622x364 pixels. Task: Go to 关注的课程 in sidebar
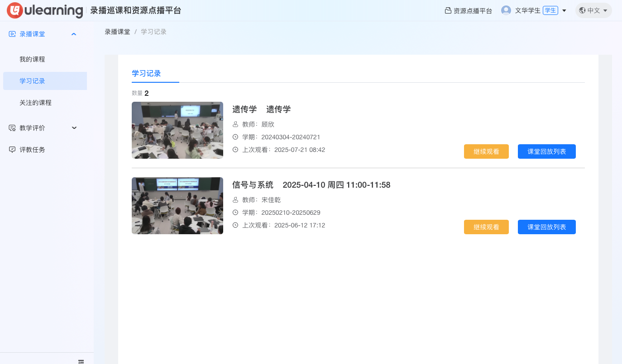(35, 103)
